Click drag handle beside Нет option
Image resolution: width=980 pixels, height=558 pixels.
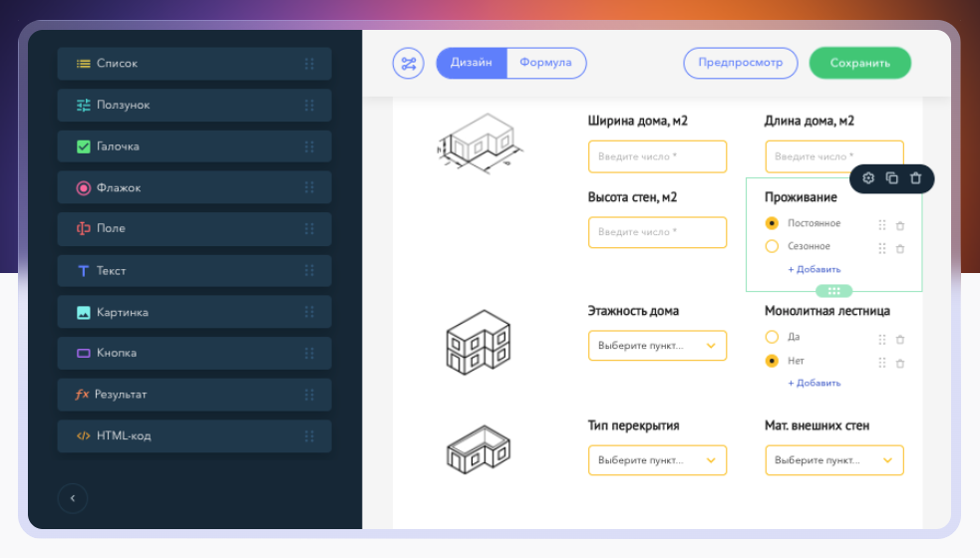pos(882,363)
